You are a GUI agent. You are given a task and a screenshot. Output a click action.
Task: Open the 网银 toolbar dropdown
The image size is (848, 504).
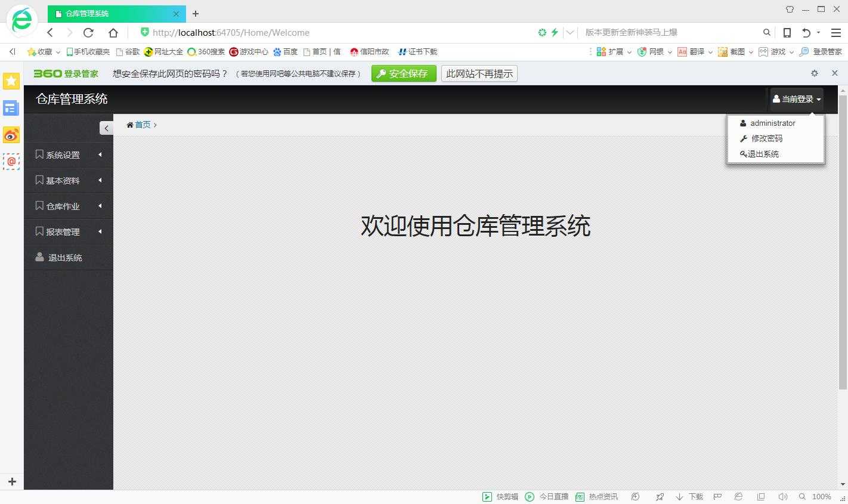pyautogui.click(x=654, y=52)
